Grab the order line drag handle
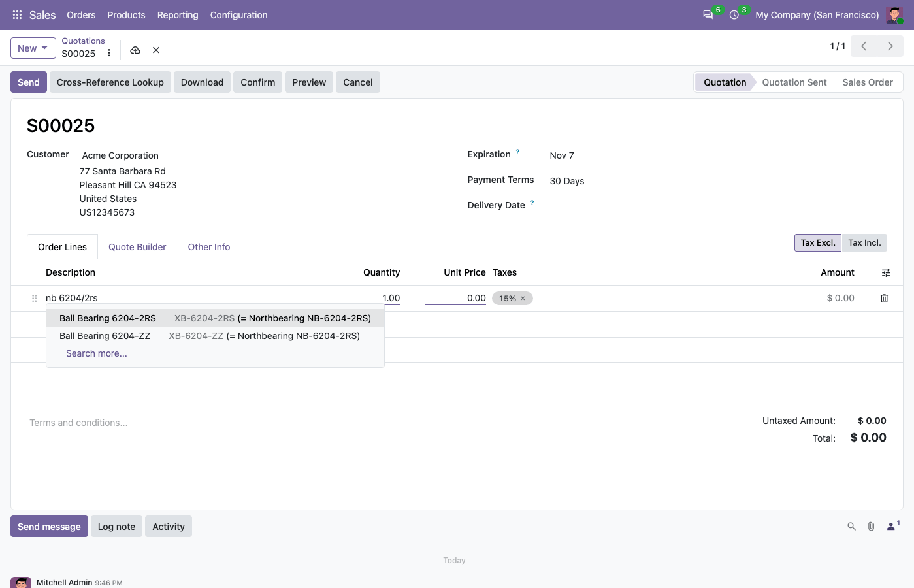 [x=34, y=298]
